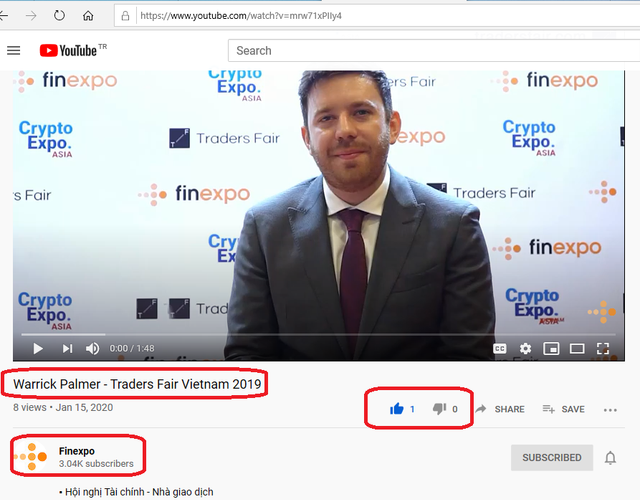The width and height of the screenshot is (640, 500).
Task: Enable miniplayer mode icon
Action: click(x=551, y=349)
